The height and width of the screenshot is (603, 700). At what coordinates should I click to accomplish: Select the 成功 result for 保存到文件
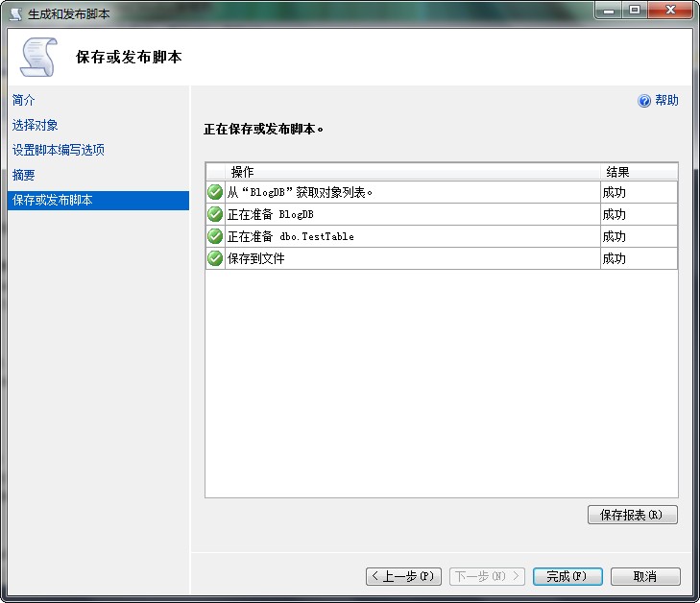pyautogui.click(x=615, y=258)
